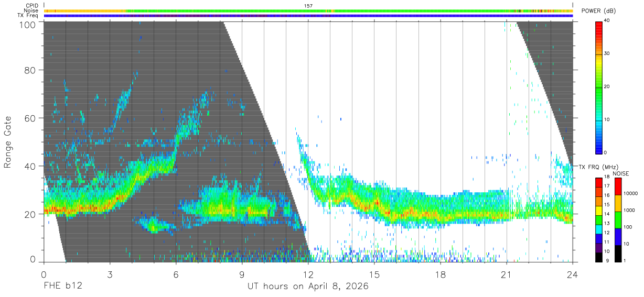Click the 30 tick on power colorbar
The image size is (644, 297).
(607, 54)
